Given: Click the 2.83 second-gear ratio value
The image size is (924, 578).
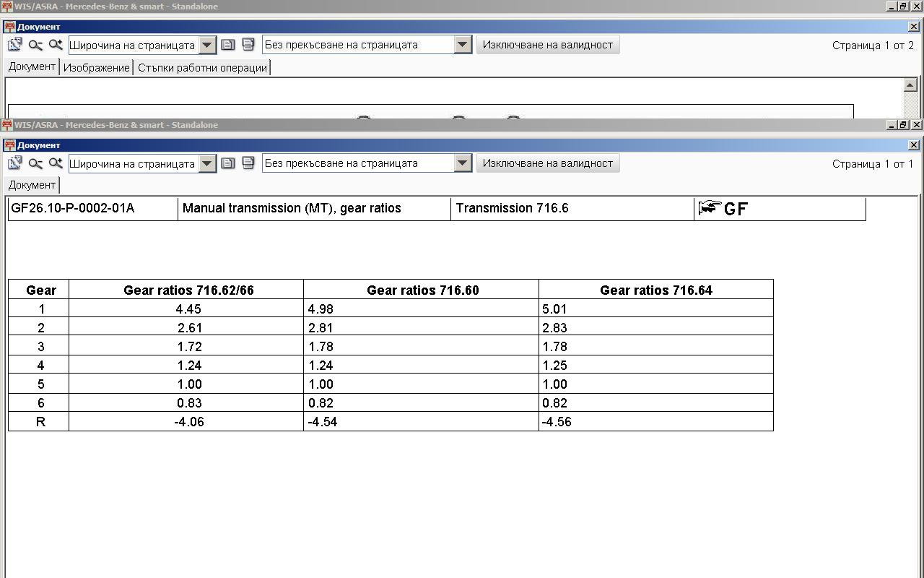Looking at the screenshot, I should point(554,328).
